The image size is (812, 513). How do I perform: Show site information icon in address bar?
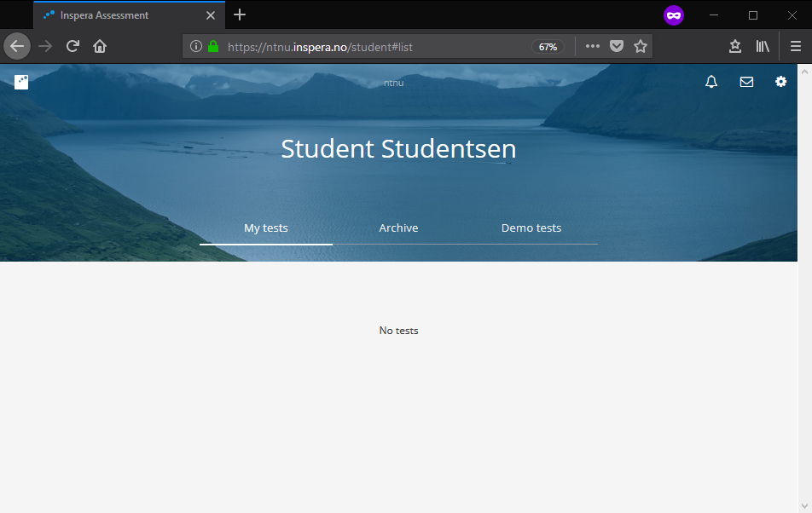[196, 47]
